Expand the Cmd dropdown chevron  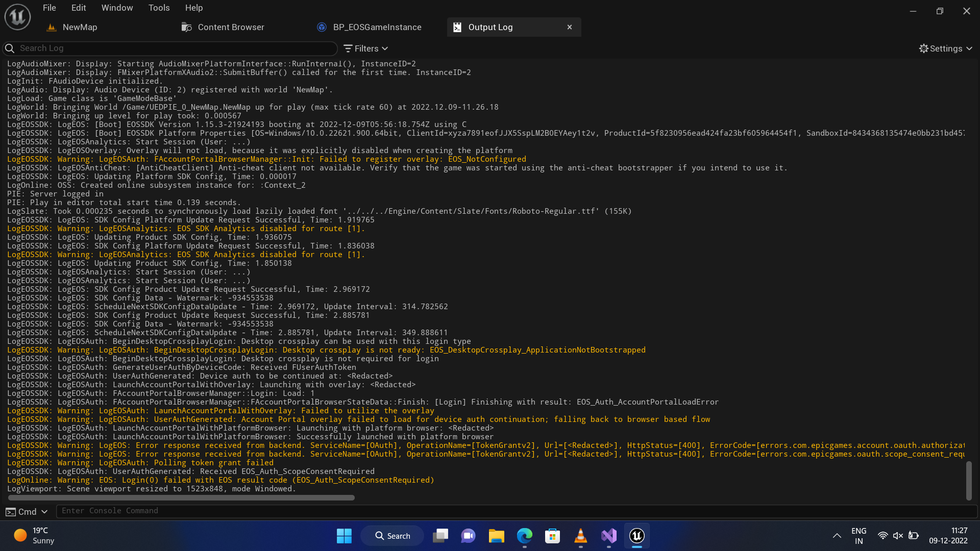coord(45,511)
